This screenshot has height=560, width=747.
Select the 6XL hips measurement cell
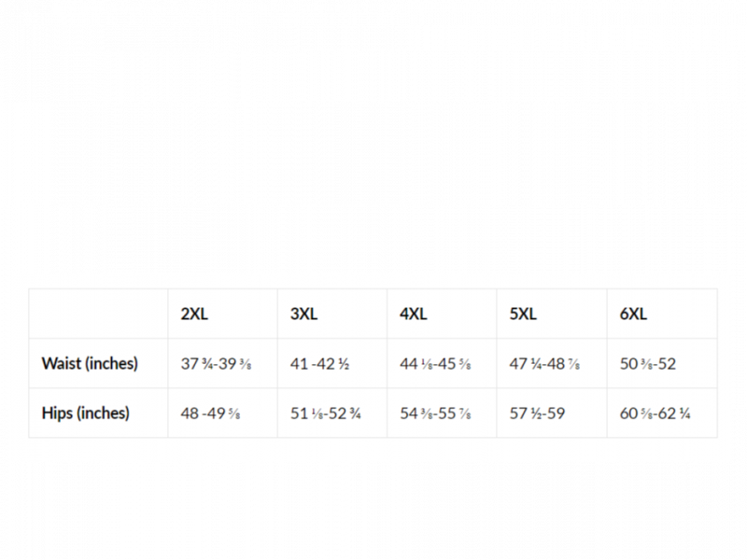pyautogui.click(x=654, y=413)
